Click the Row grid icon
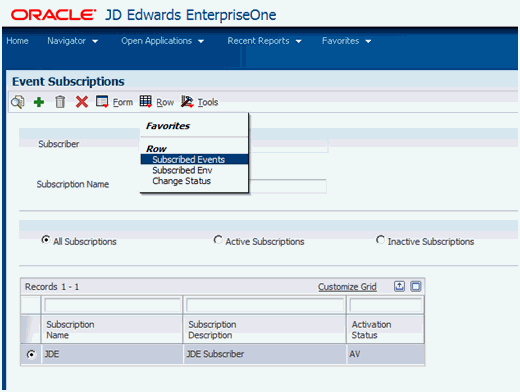Viewport: 520px width, 392px height. [146, 101]
